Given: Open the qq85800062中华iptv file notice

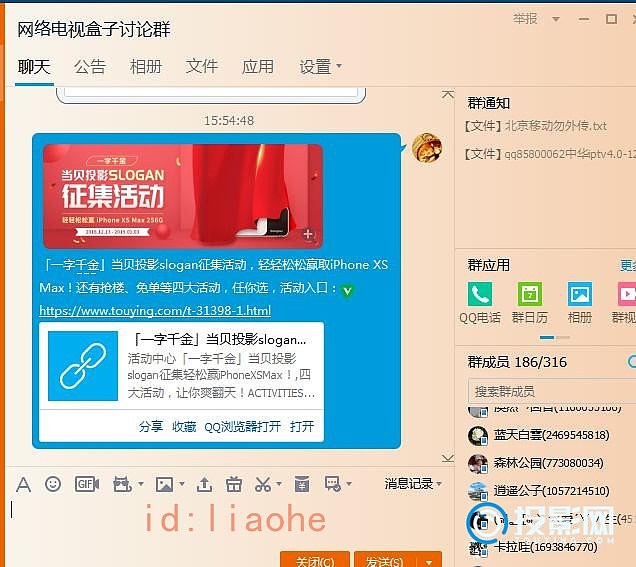Looking at the screenshot, I should click(550, 154).
